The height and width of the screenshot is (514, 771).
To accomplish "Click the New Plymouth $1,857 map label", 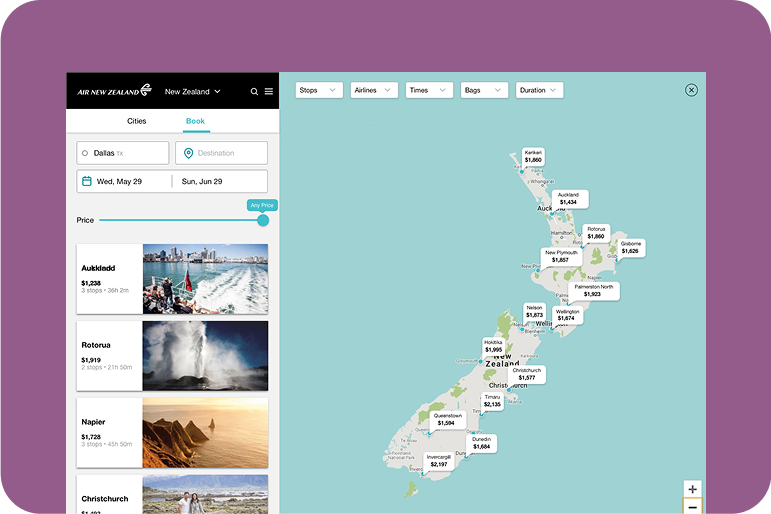I will (x=561, y=256).
